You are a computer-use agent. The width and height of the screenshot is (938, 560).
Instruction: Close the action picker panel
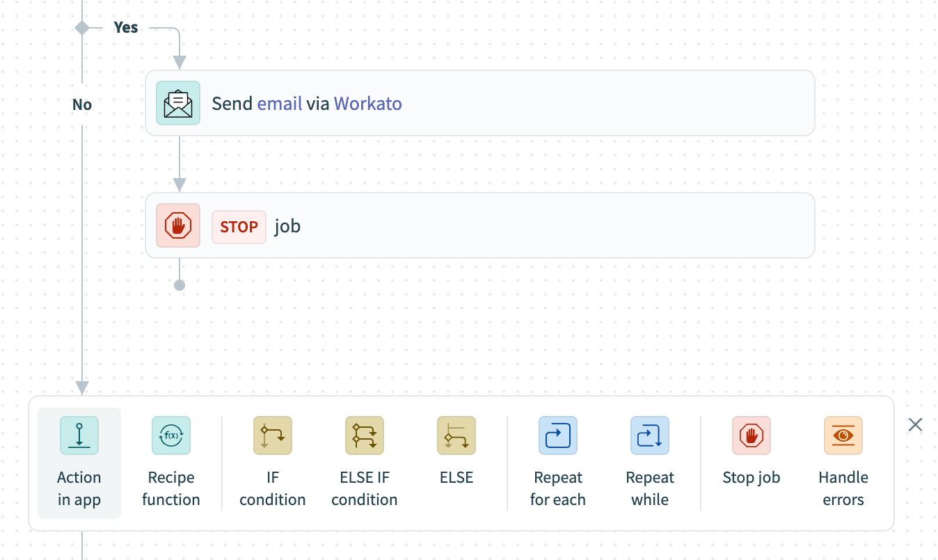tap(915, 424)
